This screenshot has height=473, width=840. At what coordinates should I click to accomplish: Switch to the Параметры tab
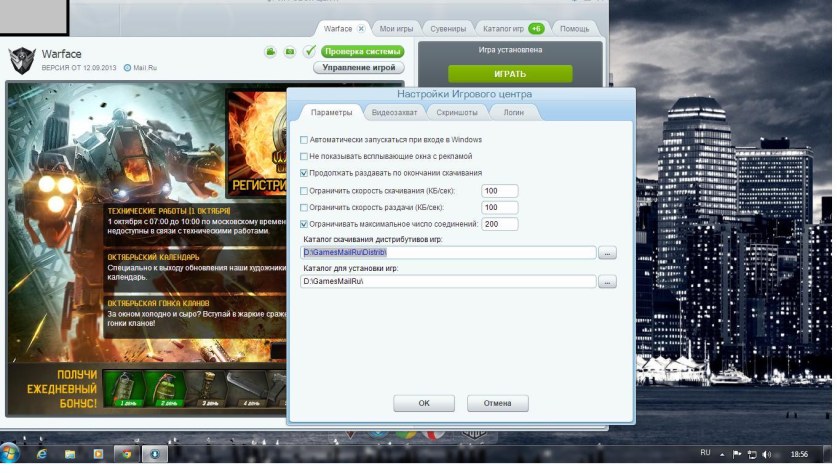point(331,112)
